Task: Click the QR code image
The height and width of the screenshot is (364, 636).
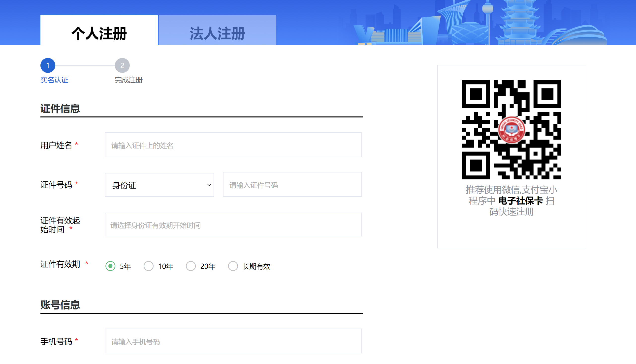Action: tap(512, 130)
